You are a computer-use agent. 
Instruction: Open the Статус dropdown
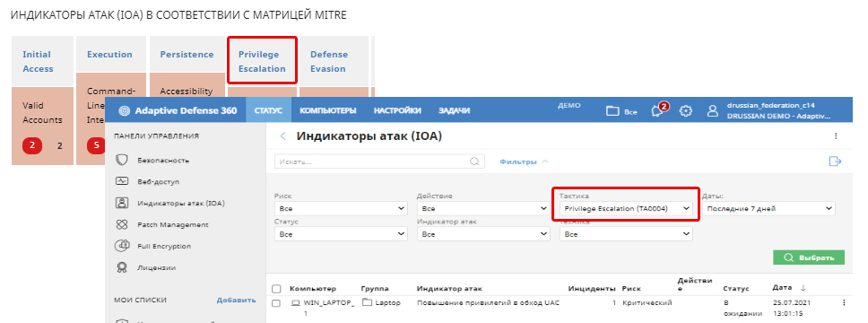tap(341, 234)
